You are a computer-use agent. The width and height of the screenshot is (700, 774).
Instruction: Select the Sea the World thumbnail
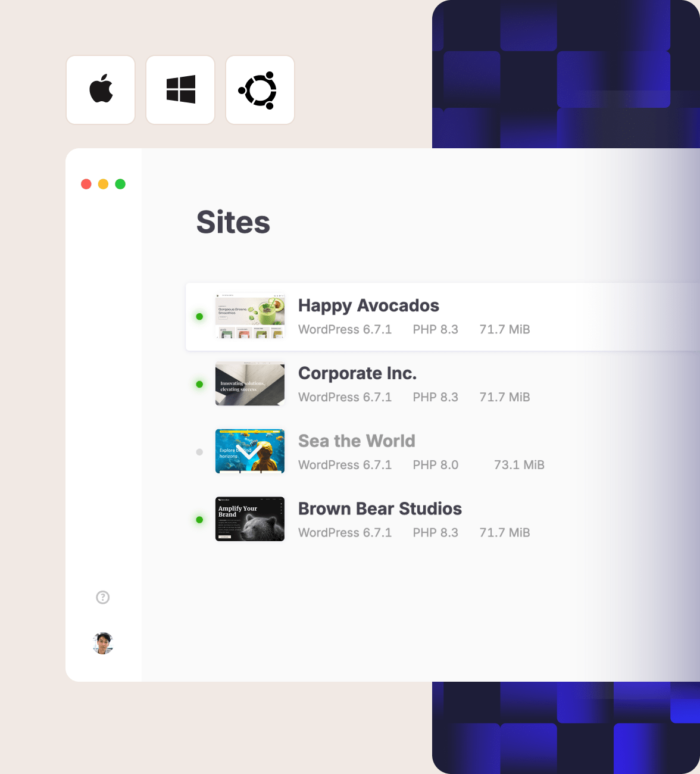pyautogui.click(x=250, y=451)
